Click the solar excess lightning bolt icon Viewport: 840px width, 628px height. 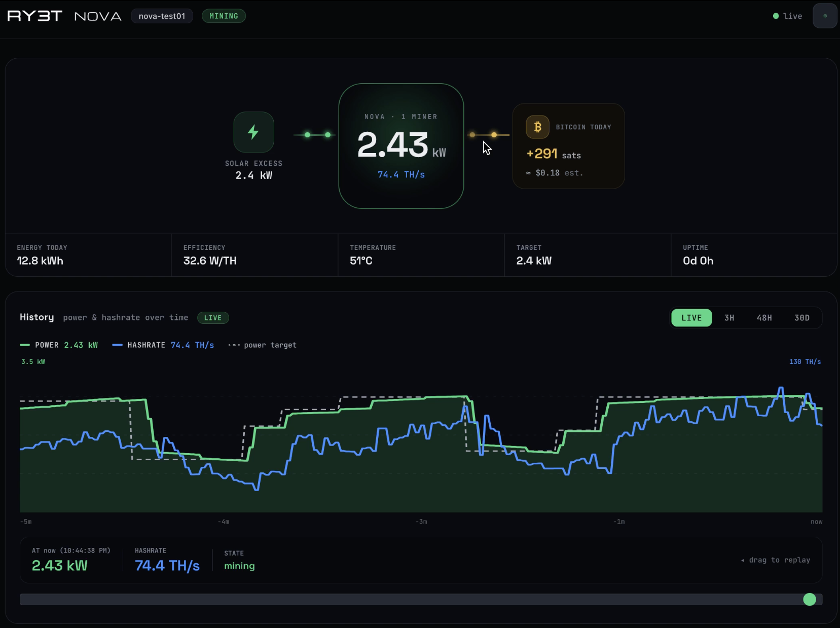click(x=253, y=132)
